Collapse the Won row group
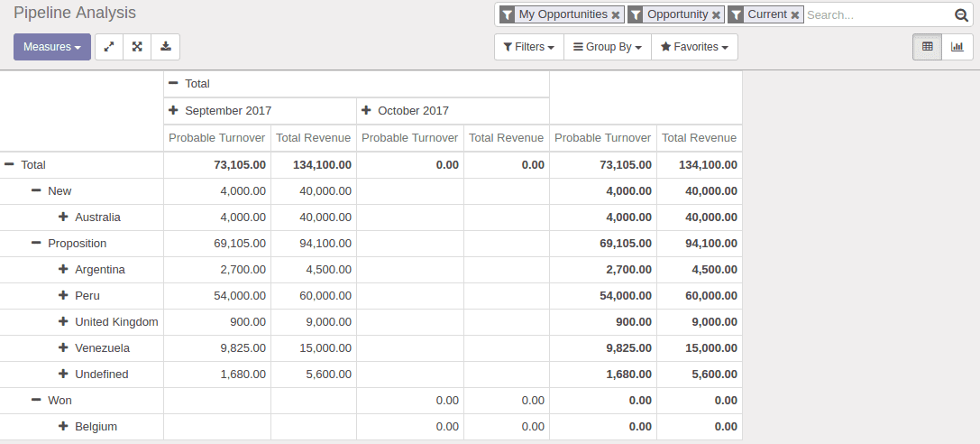This screenshot has height=444, width=980. tap(51, 400)
